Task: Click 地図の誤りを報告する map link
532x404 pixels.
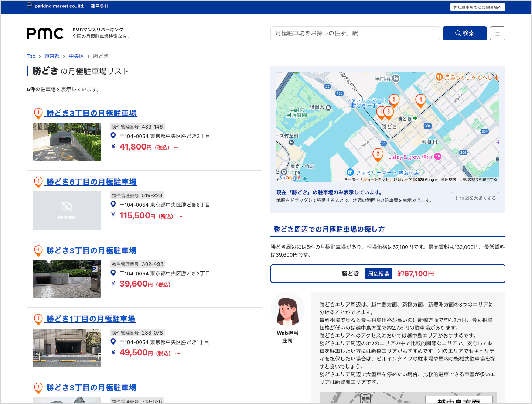Action: (478, 180)
